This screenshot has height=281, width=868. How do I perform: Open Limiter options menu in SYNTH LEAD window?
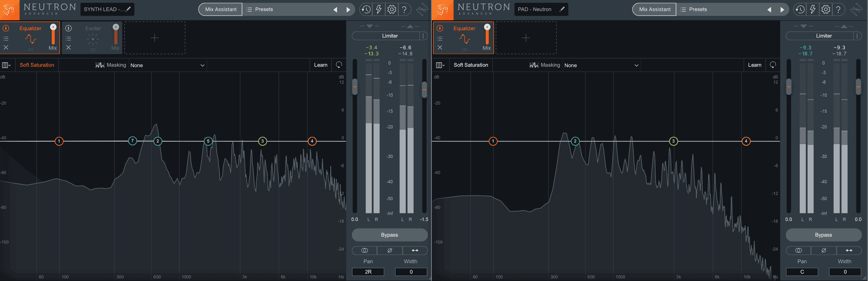(423, 36)
